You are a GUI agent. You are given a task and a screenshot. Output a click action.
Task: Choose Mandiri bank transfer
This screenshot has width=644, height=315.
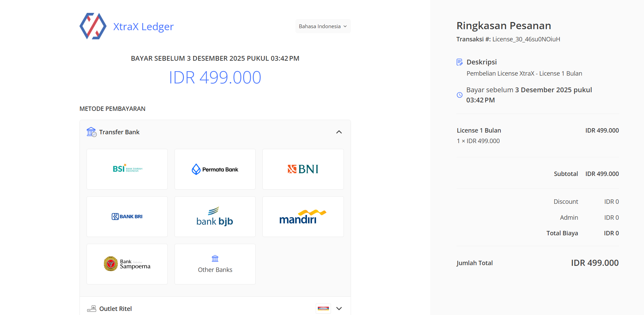pos(303,217)
